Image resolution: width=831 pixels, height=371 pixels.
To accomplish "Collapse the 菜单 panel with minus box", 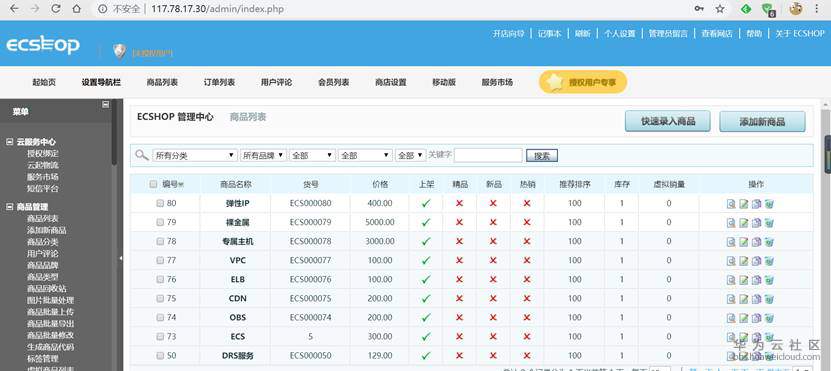I will [x=105, y=105].
